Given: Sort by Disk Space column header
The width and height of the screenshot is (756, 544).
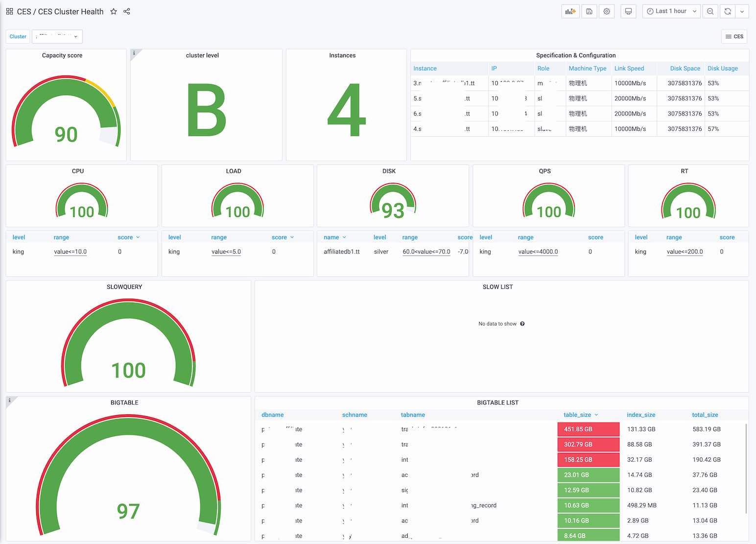Looking at the screenshot, I should (685, 69).
